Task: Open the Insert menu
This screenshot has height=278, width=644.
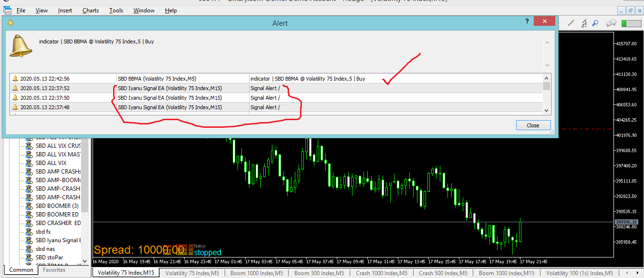Action: tap(65, 10)
